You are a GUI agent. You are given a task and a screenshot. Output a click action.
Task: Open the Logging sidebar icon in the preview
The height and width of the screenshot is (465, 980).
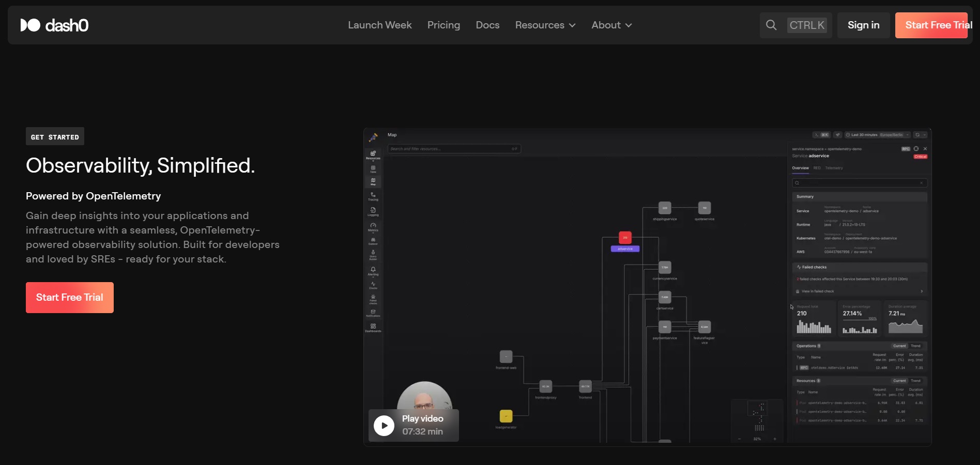373,211
